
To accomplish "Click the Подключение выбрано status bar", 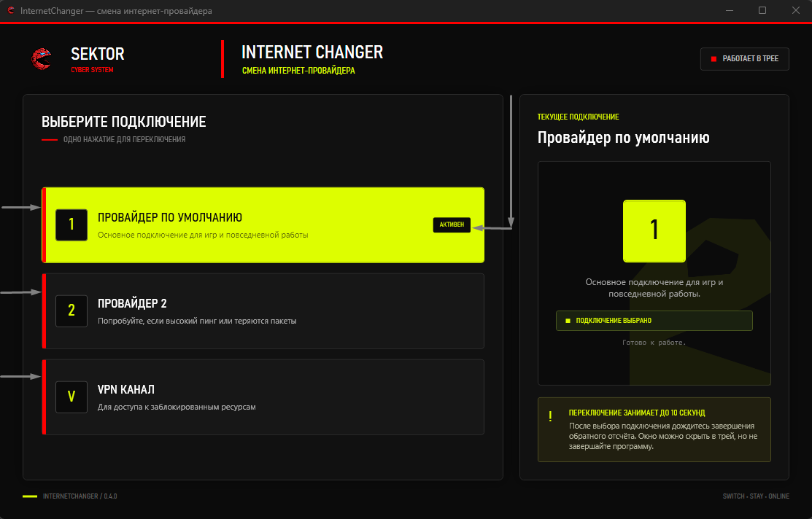I will [x=654, y=321].
